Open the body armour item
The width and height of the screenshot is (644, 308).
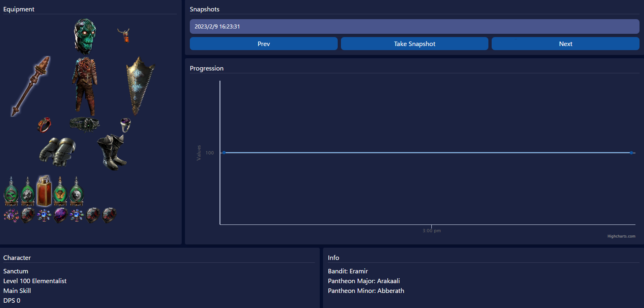[x=85, y=86]
